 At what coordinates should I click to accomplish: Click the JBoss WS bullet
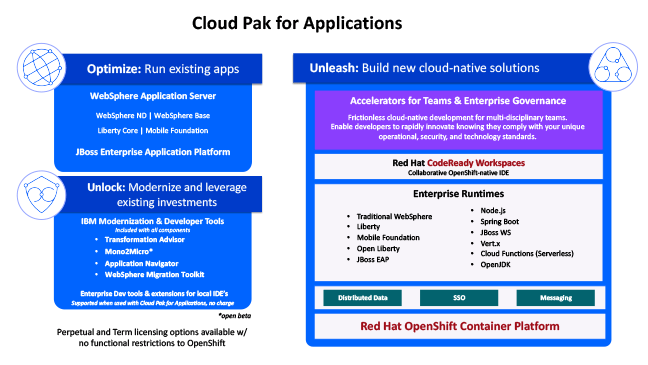tap(496, 232)
